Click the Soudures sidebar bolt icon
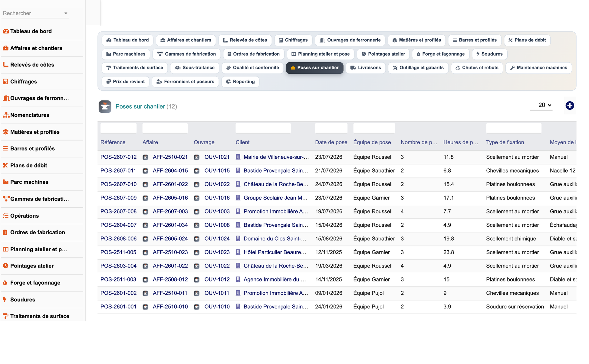589x364 pixels. [5, 299]
